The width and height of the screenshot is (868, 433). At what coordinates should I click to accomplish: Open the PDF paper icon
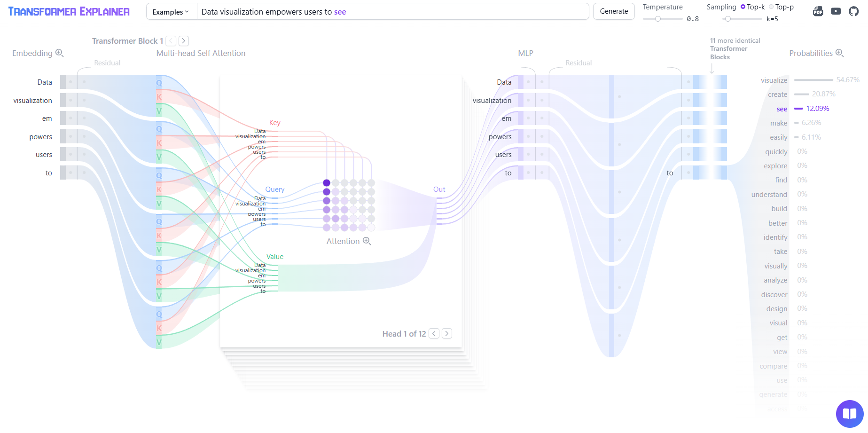click(818, 11)
